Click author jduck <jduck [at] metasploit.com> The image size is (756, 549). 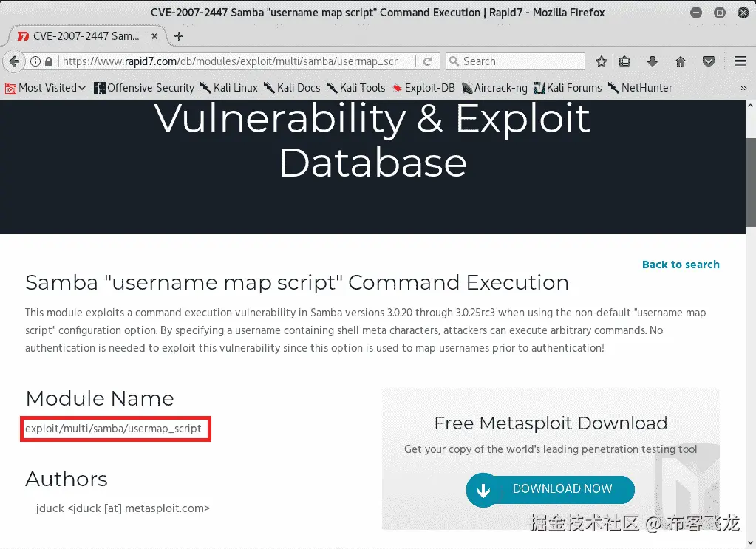click(x=123, y=508)
